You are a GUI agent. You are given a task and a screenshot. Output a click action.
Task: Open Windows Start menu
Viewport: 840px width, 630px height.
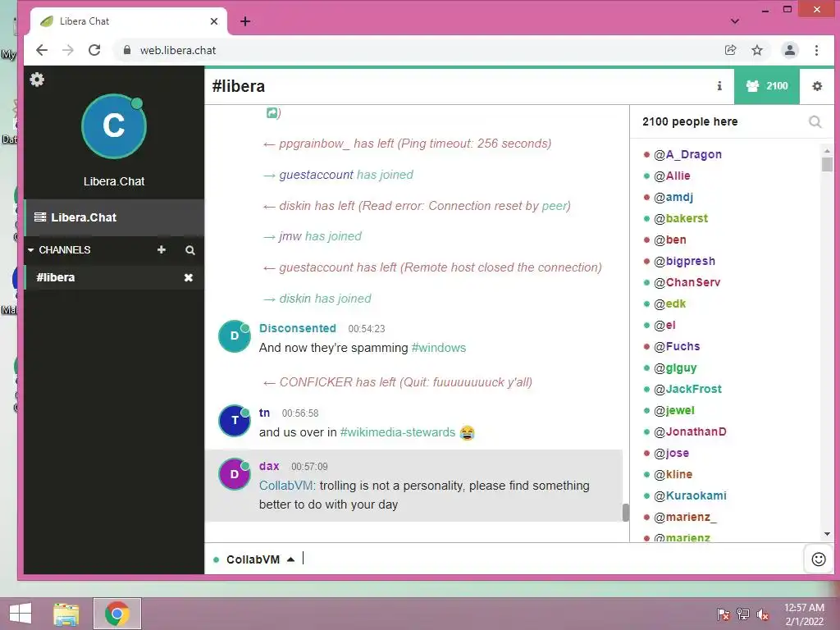(20, 614)
